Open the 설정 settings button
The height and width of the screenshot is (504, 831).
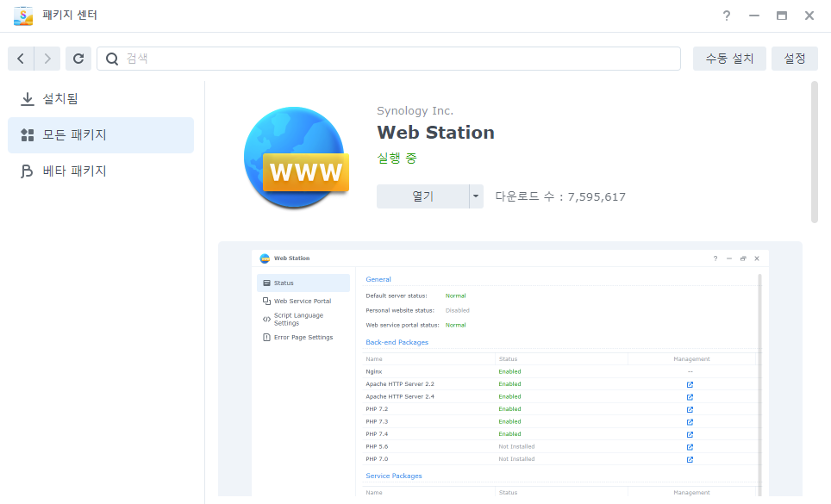(x=795, y=59)
